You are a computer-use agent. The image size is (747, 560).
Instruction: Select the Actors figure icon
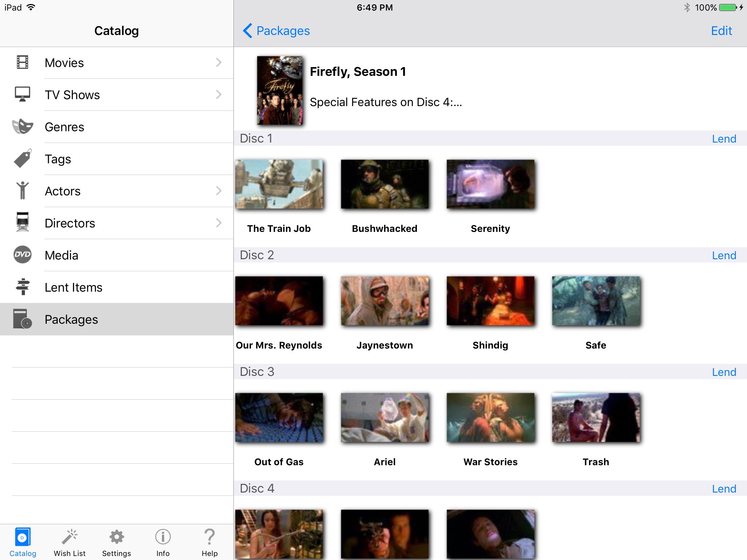23,190
